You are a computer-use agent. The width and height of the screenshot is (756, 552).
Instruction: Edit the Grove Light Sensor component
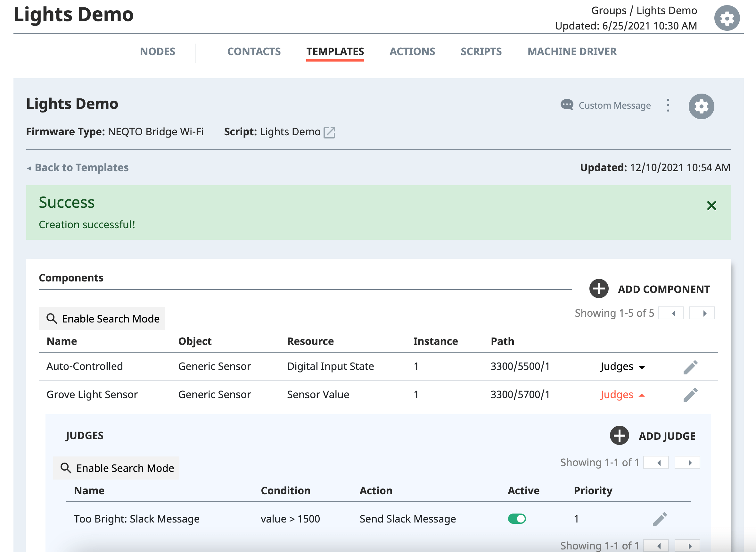click(690, 395)
